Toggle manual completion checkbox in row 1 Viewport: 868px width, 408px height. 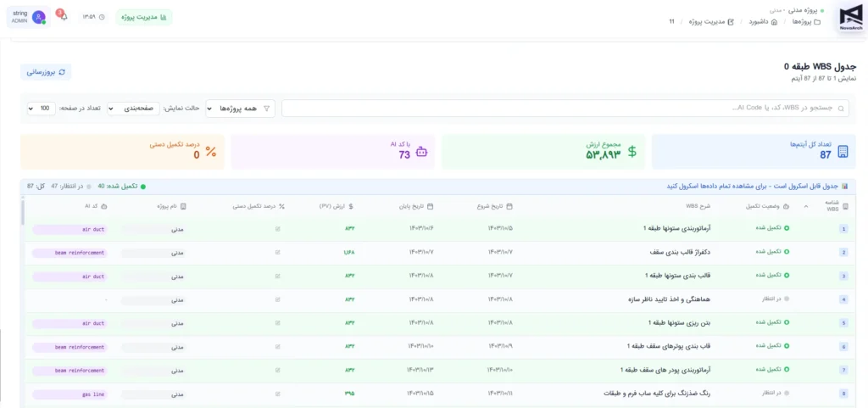point(278,228)
